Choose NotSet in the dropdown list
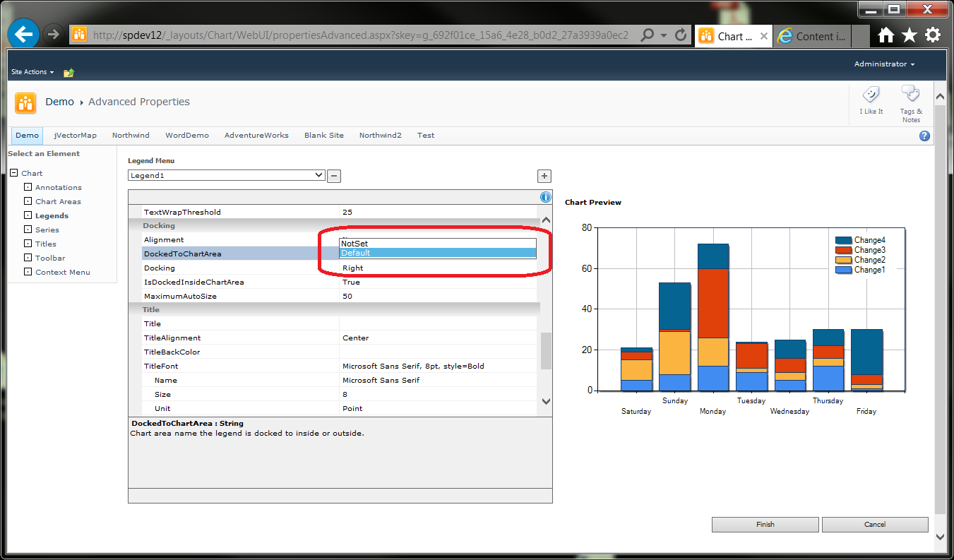954x560 pixels. [x=438, y=244]
